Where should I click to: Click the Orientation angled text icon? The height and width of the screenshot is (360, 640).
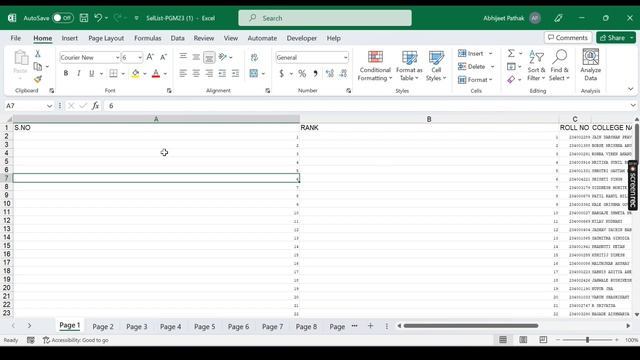point(223,57)
